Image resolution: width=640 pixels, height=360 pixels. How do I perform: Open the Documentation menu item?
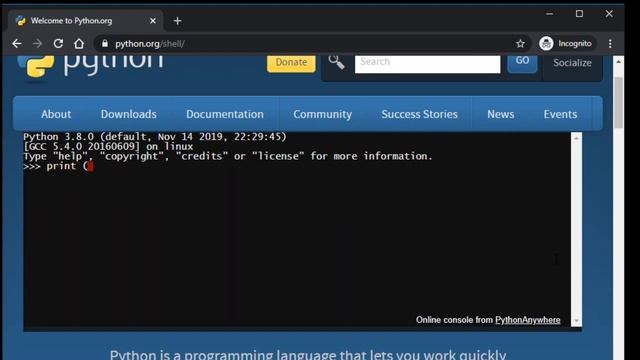[x=225, y=114]
